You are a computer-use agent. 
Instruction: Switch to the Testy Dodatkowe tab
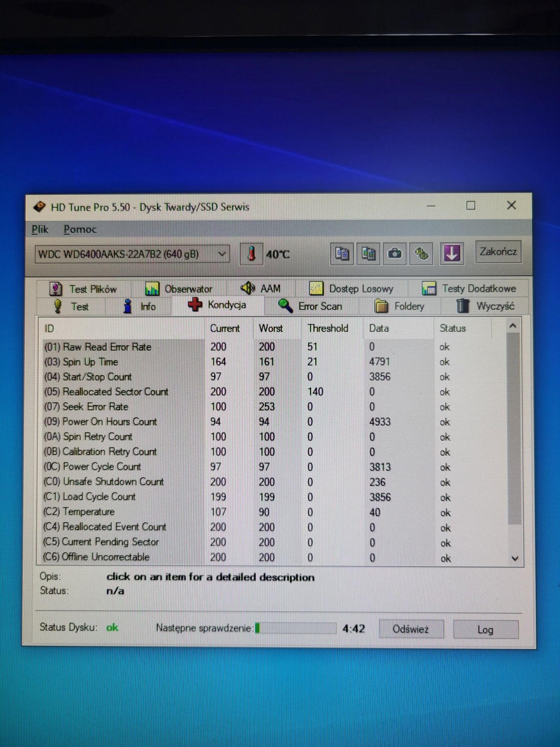coord(469,288)
